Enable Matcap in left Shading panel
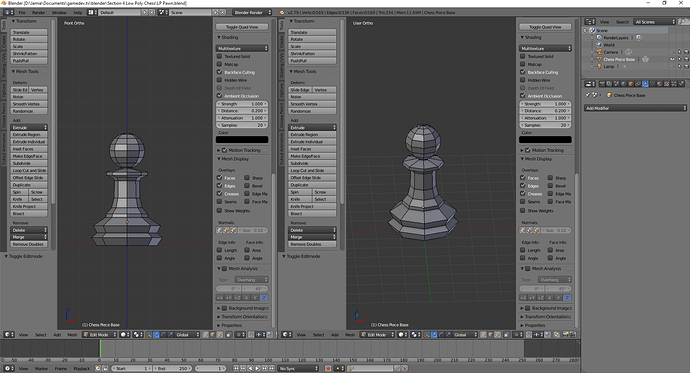The height and width of the screenshot is (373, 690). (x=220, y=64)
